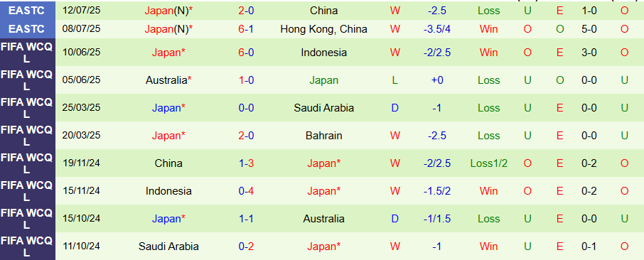Select Australia in the 15/10/24 row

[x=323, y=219]
